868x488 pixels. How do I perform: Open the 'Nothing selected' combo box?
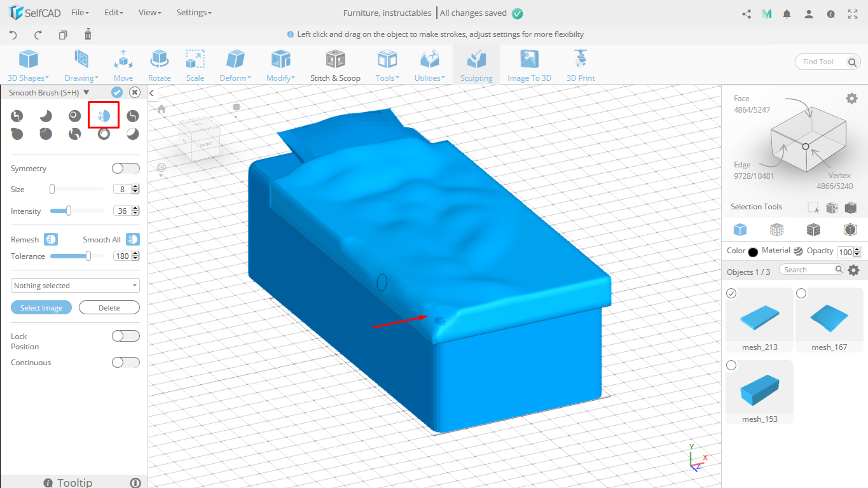pyautogui.click(x=75, y=286)
